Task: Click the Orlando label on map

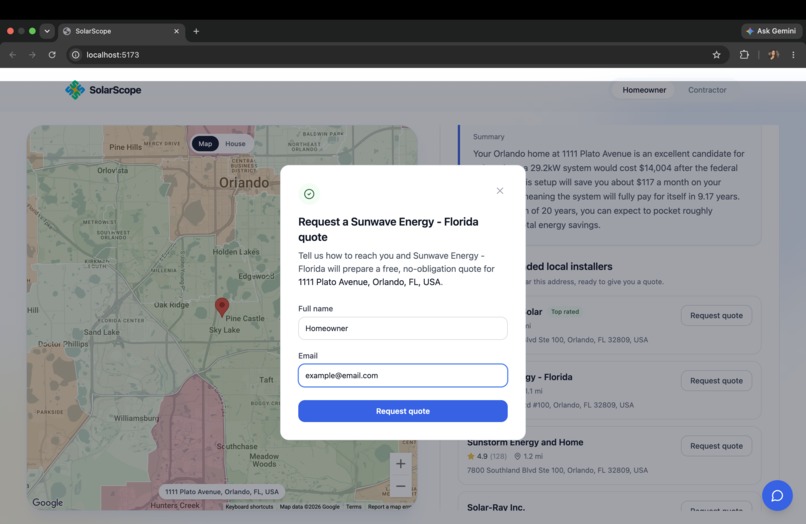Action: click(244, 183)
